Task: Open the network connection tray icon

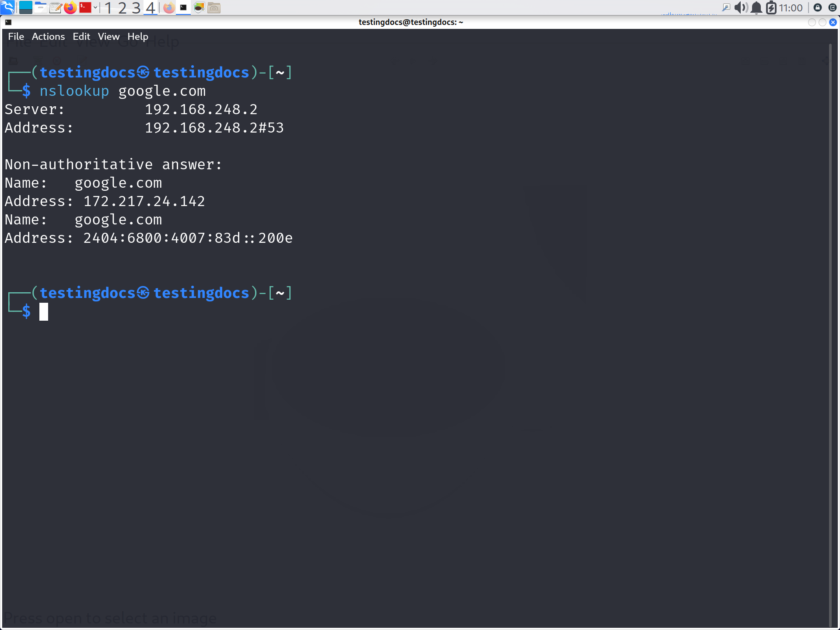Action: click(x=726, y=7)
